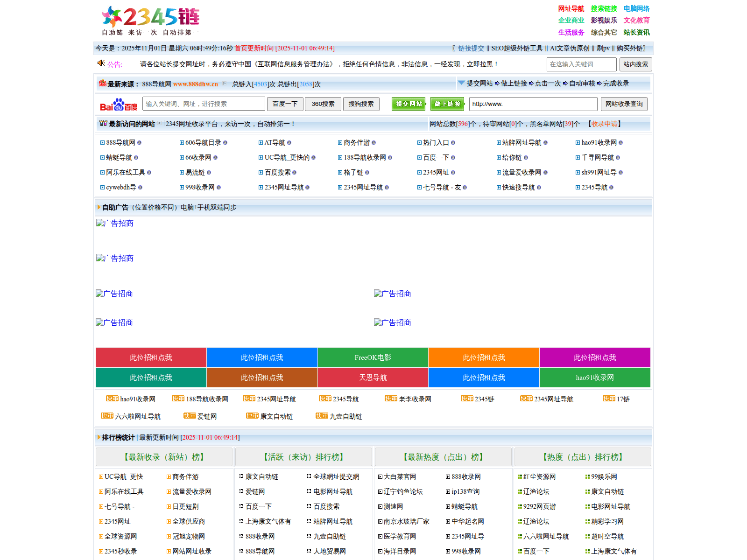Open the 收录申请 link
The image size is (747, 560).
click(604, 124)
